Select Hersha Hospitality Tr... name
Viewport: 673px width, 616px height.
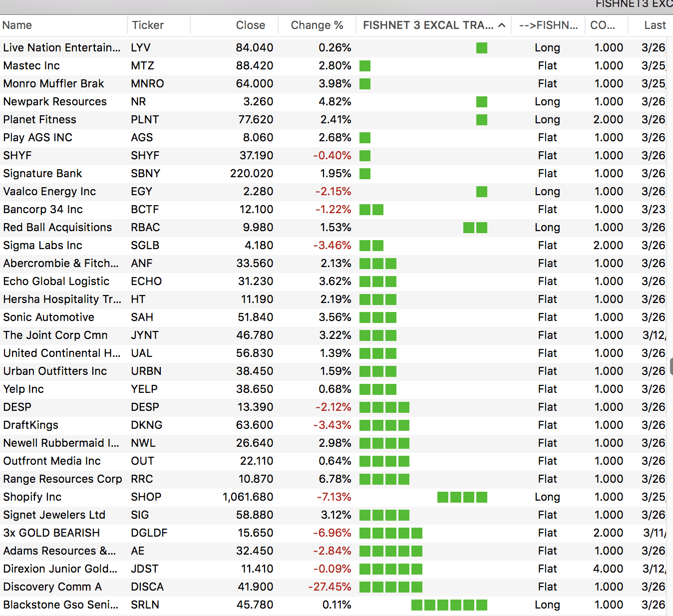(62, 300)
